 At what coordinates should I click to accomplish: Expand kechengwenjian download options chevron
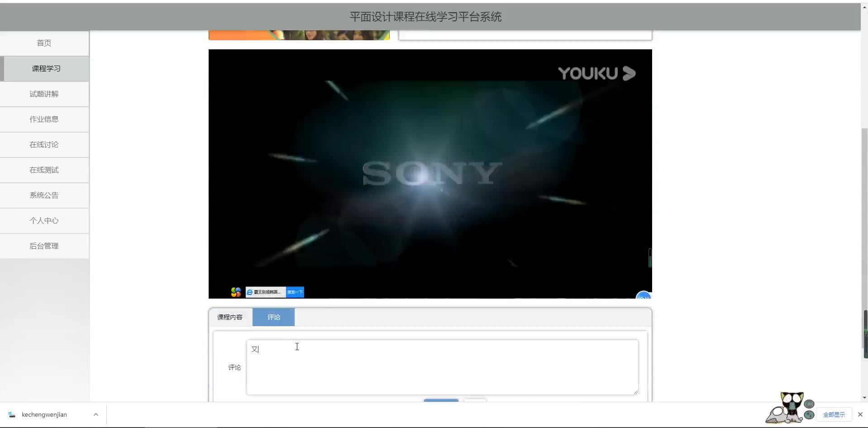[96, 414]
